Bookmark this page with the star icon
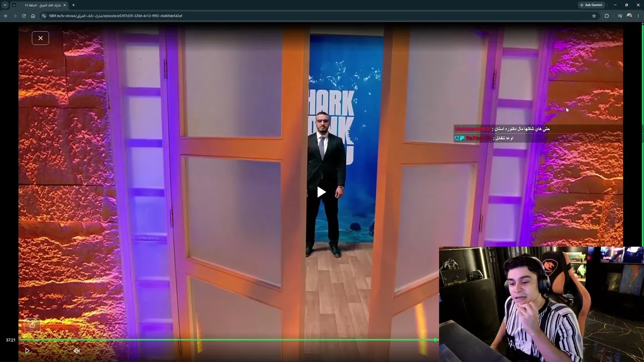 (594, 16)
